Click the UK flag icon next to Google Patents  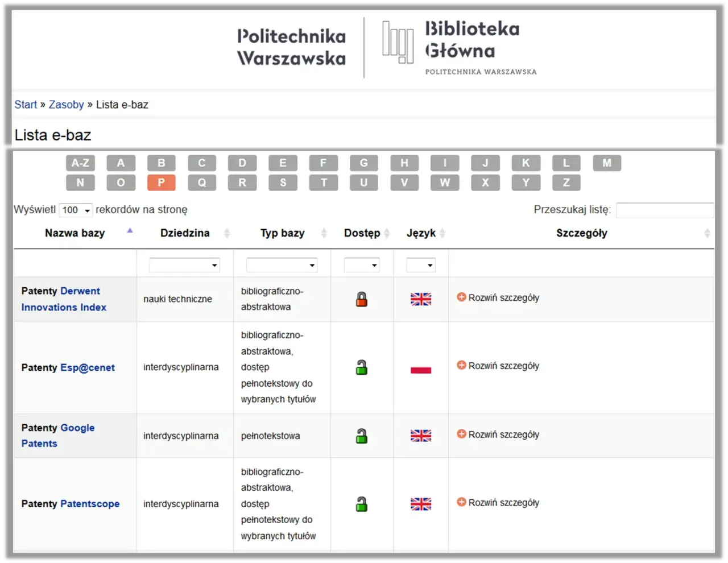tap(420, 435)
